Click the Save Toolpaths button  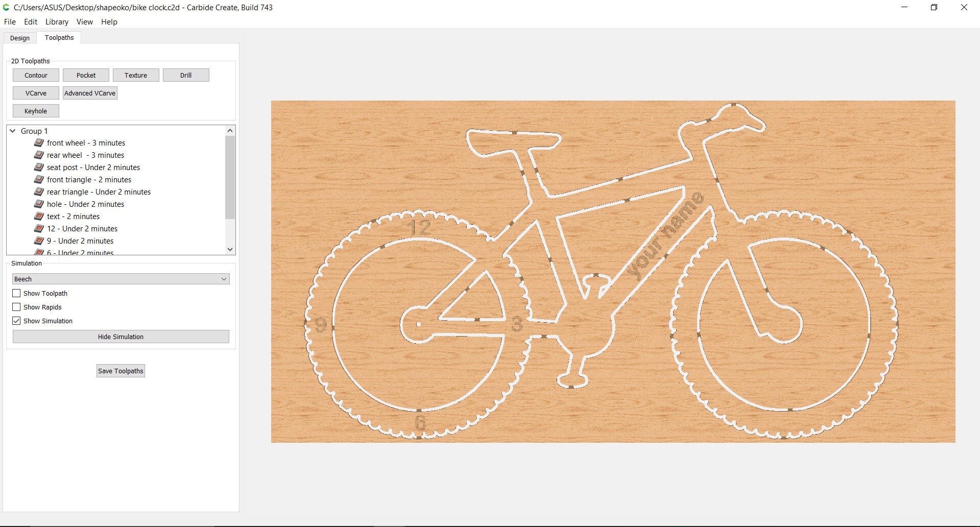click(120, 371)
